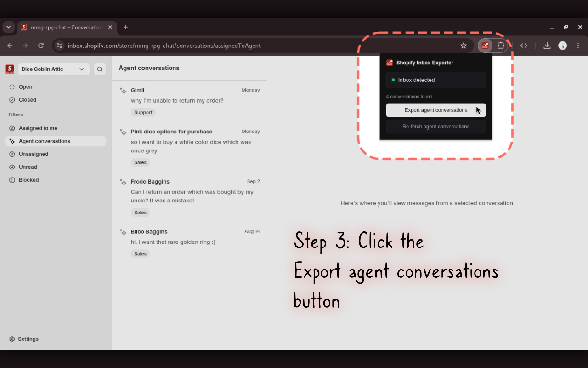View site information icon in the address bar
588x368 pixels.
click(59, 46)
